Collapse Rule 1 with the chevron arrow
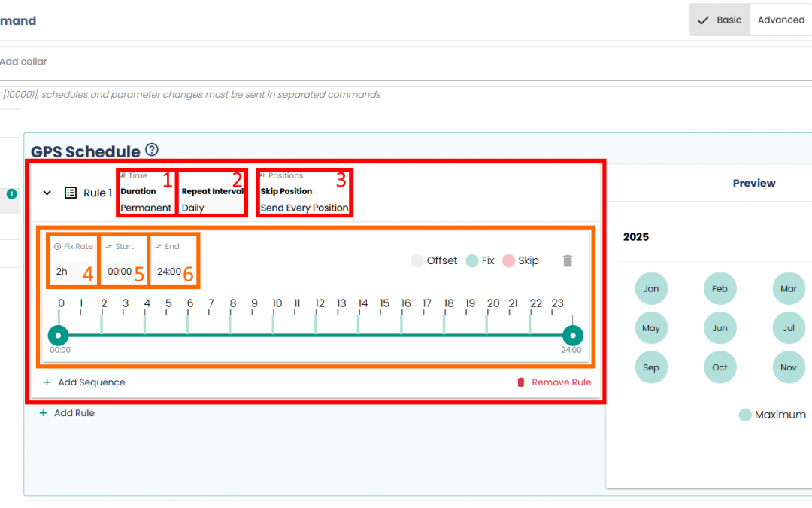Viewport: 812px width, 508px height. tap(47, 193)
